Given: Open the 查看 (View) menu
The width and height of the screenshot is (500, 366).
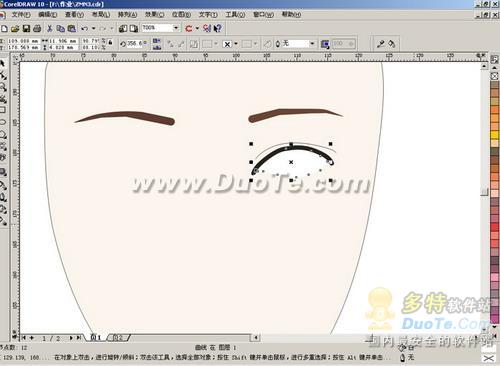Looking at the screenshot, I should [74, 14].
